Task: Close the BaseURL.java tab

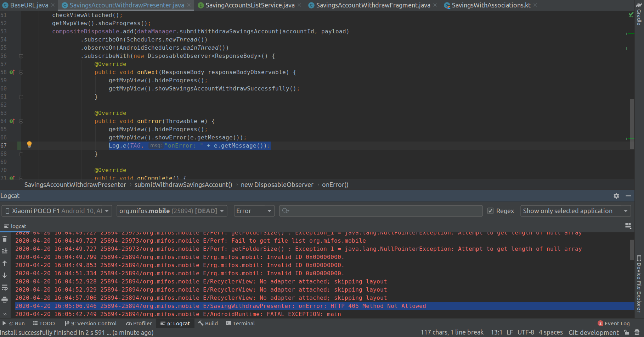Action: click(x=53, y=5)
